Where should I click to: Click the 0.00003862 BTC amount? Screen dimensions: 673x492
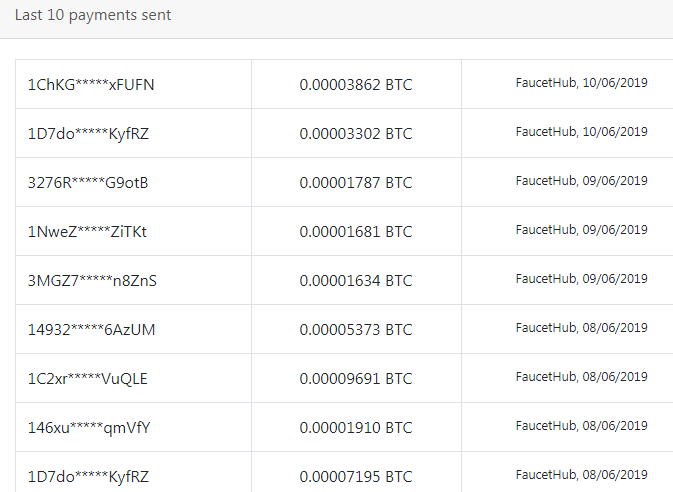pyautogui.click(x=355, y=85)
